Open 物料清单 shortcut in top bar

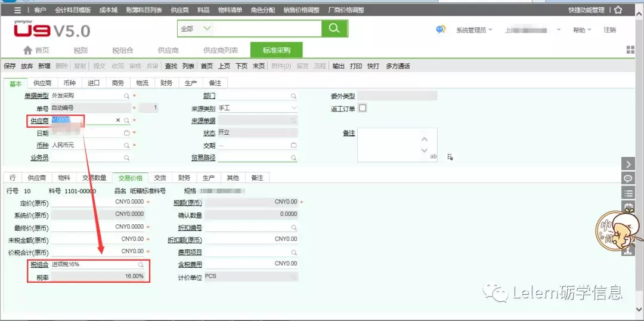pyautogui.click(x=230, y=10)
